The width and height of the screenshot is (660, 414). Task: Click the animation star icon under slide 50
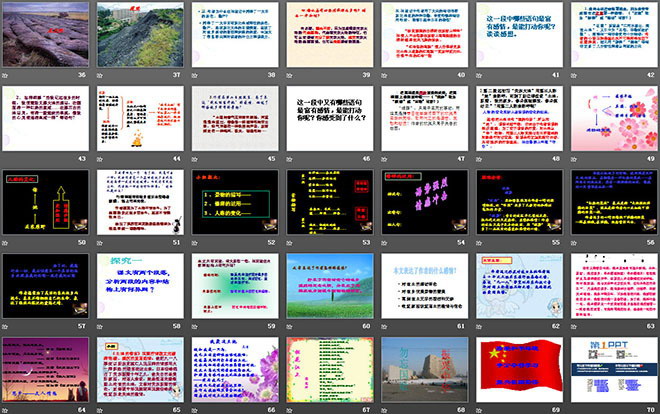[5, 243]
